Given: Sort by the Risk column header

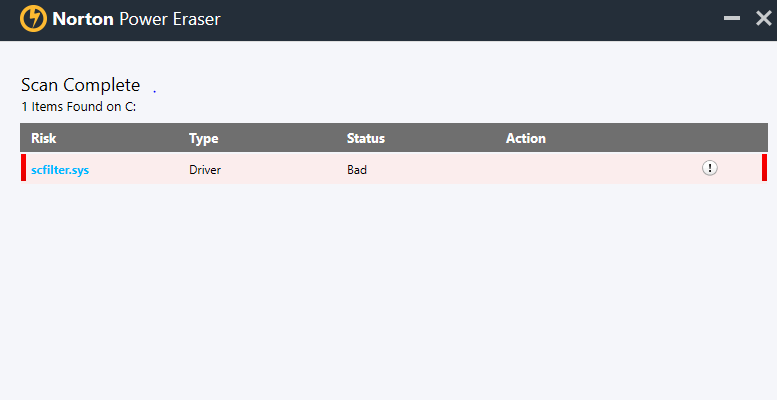Looking at the screenshot, I should coord(44,138).
